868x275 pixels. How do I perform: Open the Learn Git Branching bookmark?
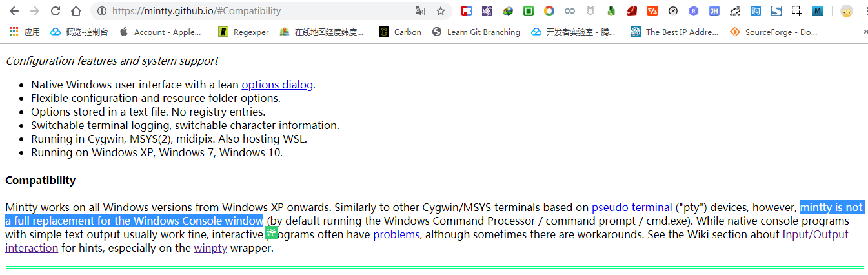point(476,32)
